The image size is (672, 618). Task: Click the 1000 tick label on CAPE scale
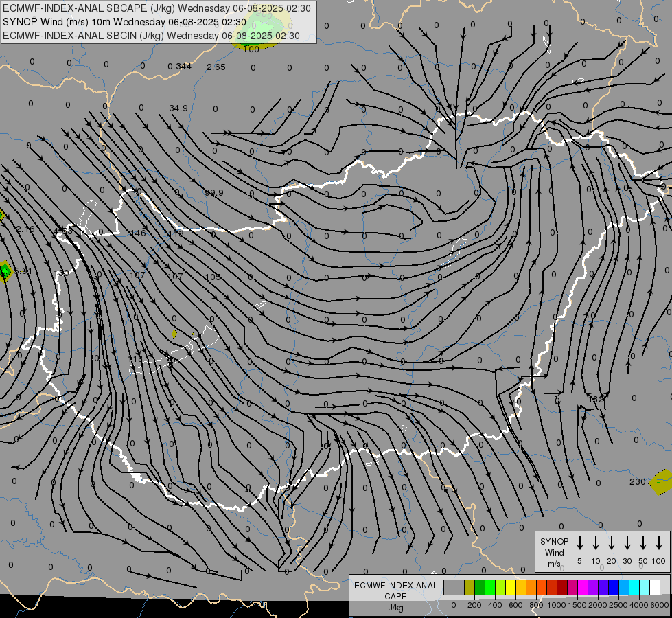[x=557, y=605]
